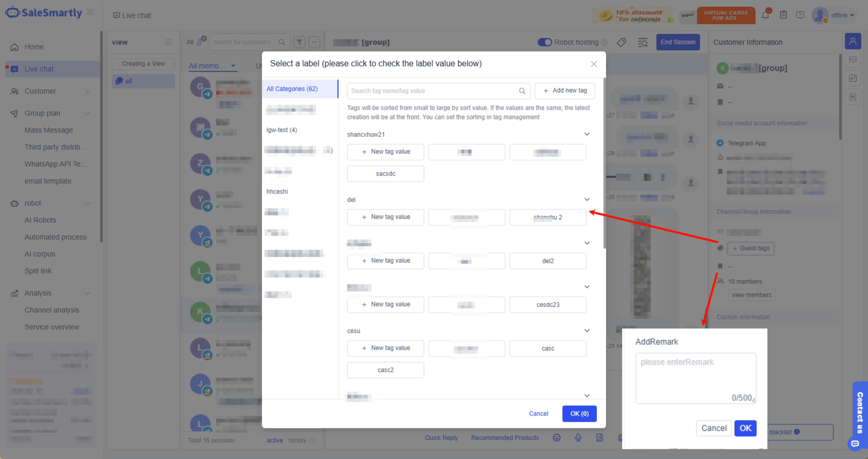
Task: Toggle the Robot hosting switch
Action: (545, 42)
